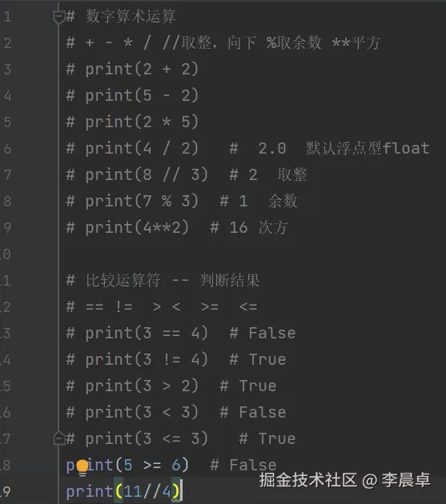Viewport: 446px width, 504px height.
Task: Click the '# print(3 <= 3)' code
Action: tap(137, 438)
